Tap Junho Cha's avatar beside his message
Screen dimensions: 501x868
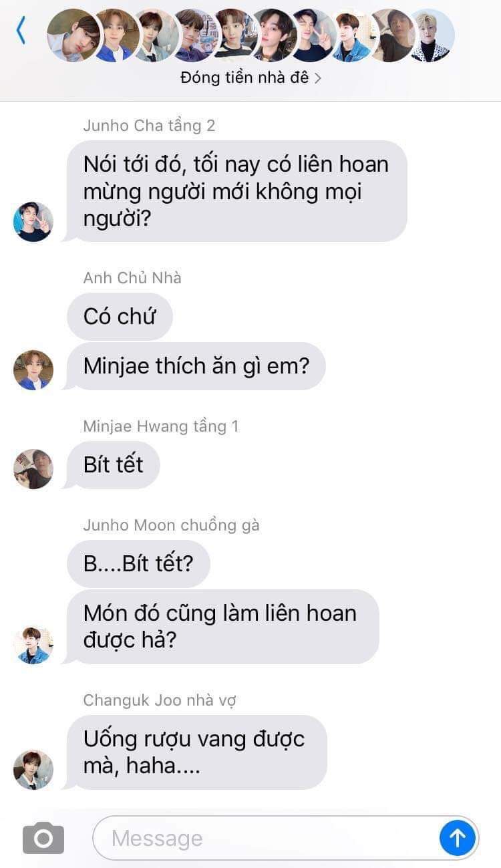click(33, 222)
